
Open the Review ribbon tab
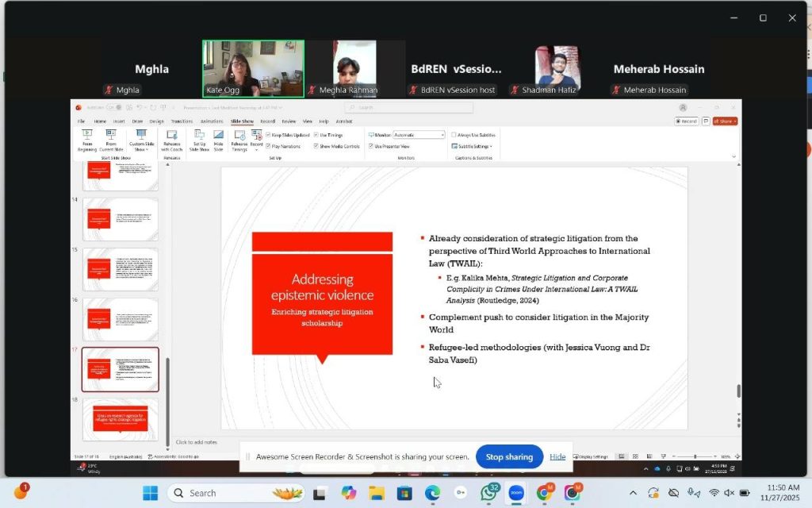pos(289,121)
